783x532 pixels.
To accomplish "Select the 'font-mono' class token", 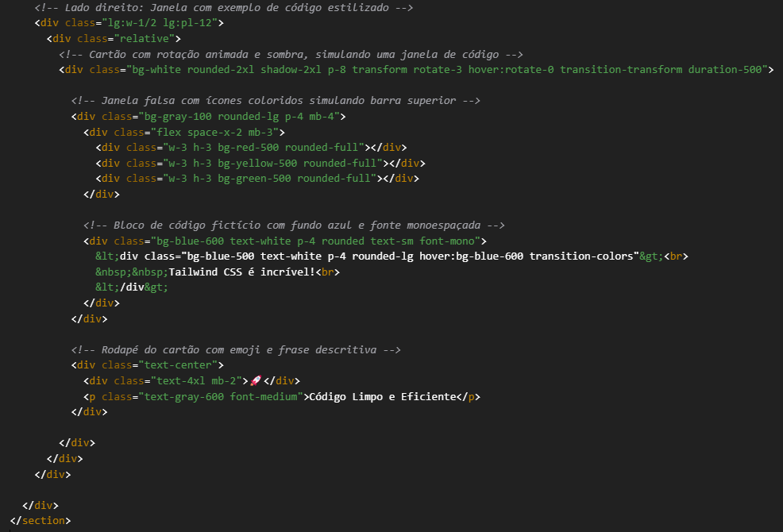I will pyautogui.click(x=447, y=241).
